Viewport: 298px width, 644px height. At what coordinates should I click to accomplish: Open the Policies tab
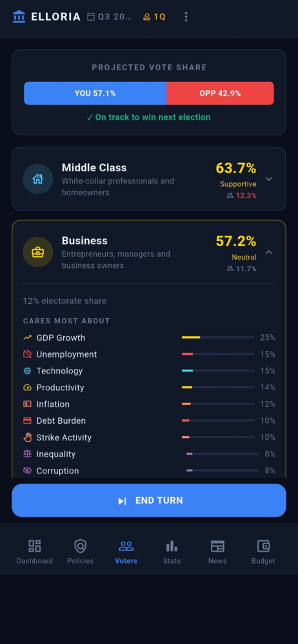coord(80,552)
